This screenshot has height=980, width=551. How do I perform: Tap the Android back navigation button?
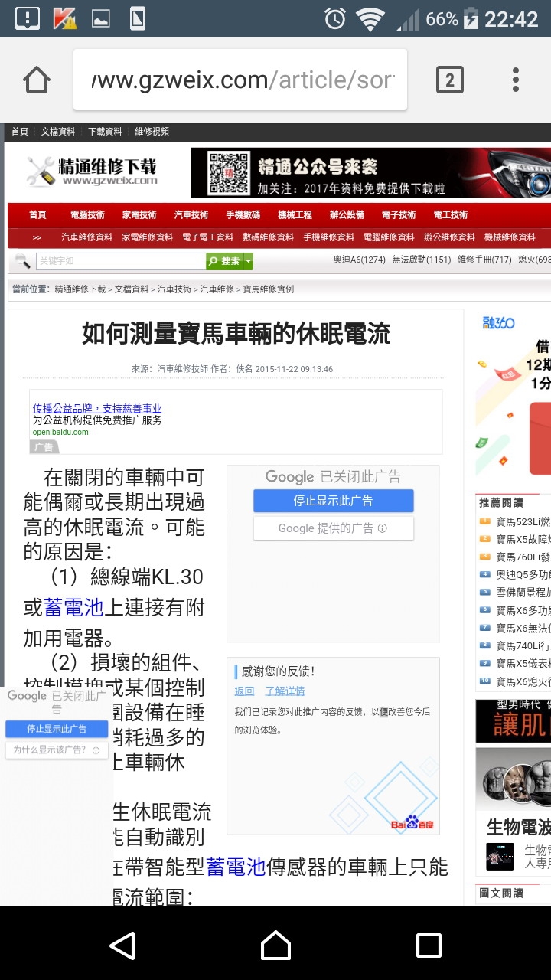point(122,946)
